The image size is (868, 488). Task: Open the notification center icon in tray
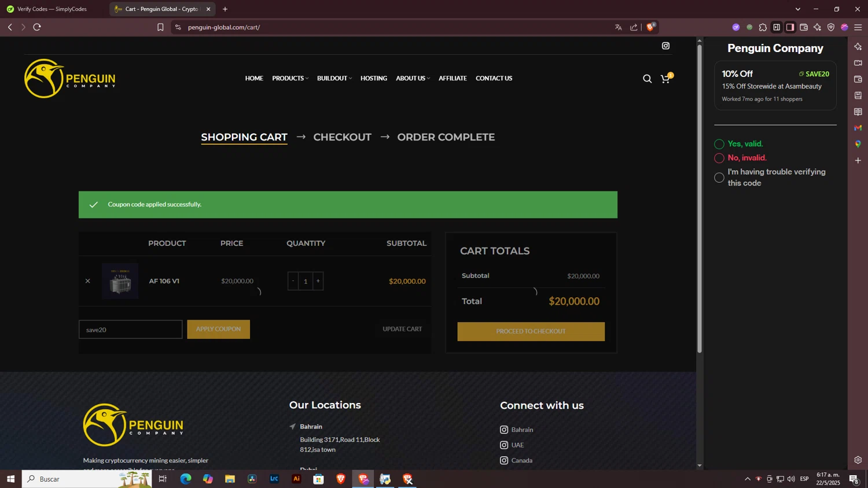(854, 479)
